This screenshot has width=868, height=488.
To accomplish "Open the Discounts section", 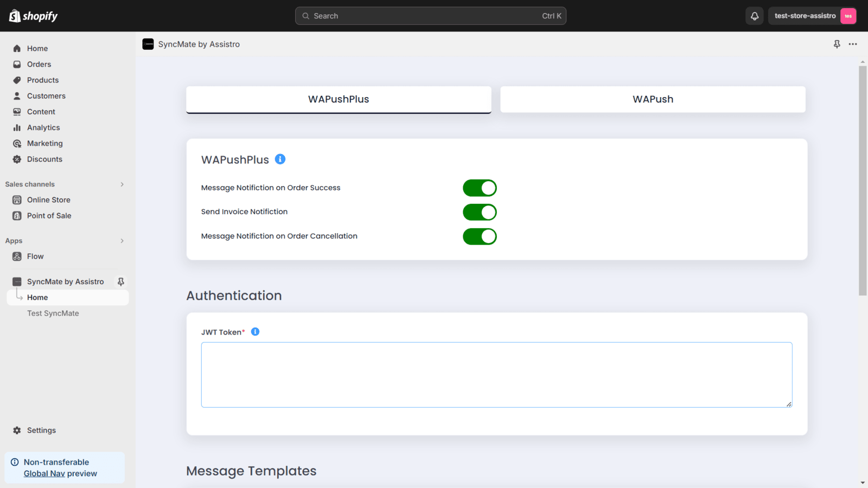I will pyautogui.click(x=44, y=159).
